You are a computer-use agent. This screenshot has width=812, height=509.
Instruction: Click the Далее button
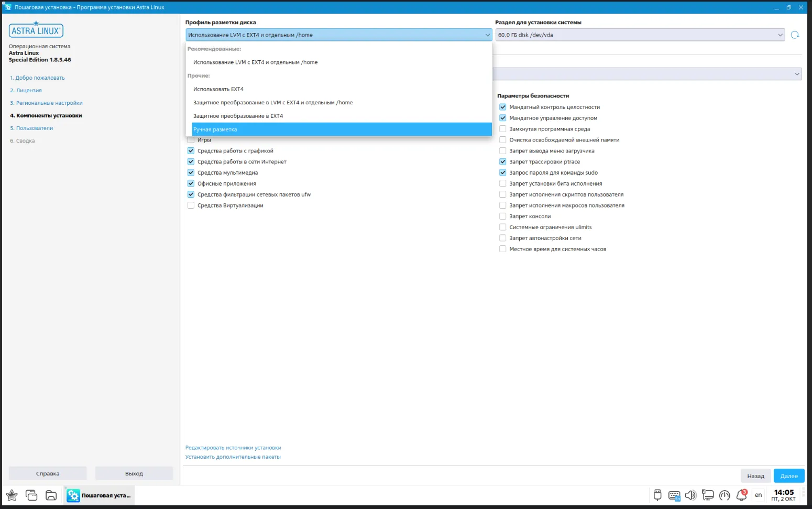click(x=789, y=476)
